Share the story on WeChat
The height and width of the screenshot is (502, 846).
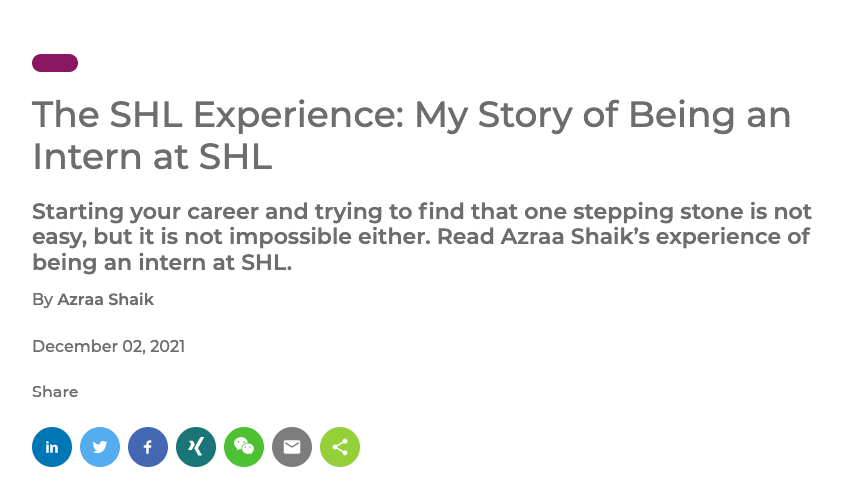244,447
